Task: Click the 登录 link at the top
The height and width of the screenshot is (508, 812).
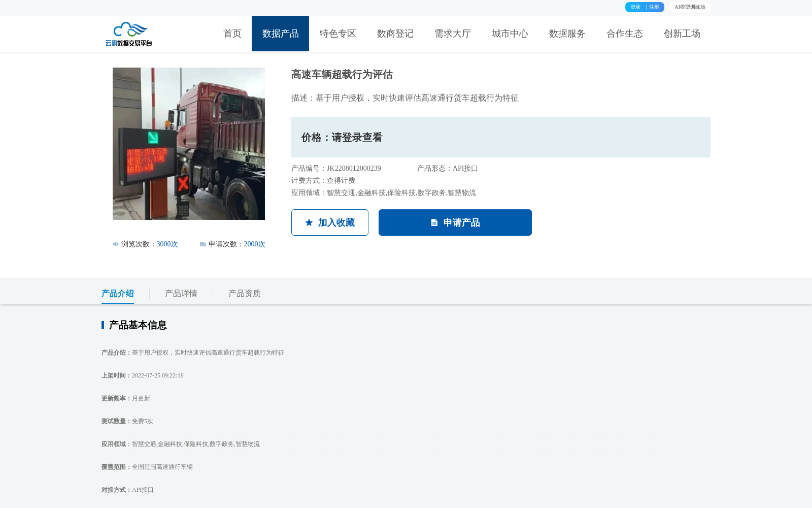Action: [635, 7]
